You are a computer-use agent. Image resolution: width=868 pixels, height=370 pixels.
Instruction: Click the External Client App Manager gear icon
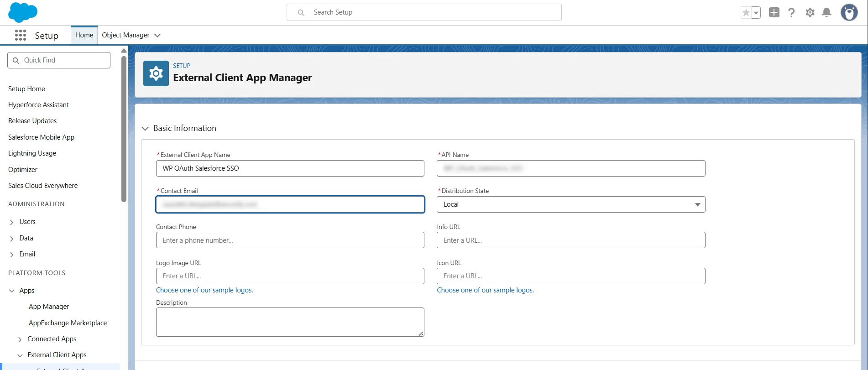click(x=156, y=73)
